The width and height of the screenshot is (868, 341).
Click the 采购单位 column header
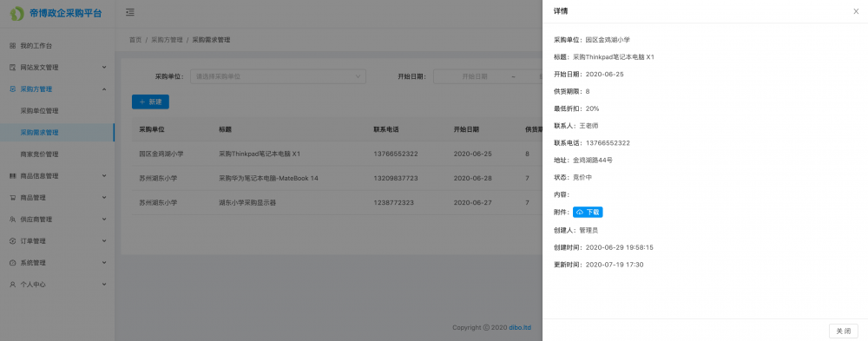point(152,129)
